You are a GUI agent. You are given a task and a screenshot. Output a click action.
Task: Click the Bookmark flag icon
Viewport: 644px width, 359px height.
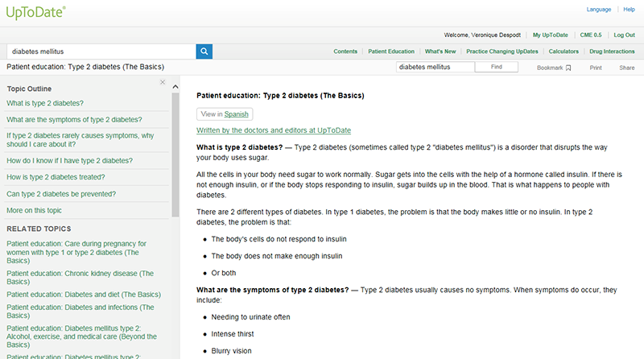click(568, 68)
